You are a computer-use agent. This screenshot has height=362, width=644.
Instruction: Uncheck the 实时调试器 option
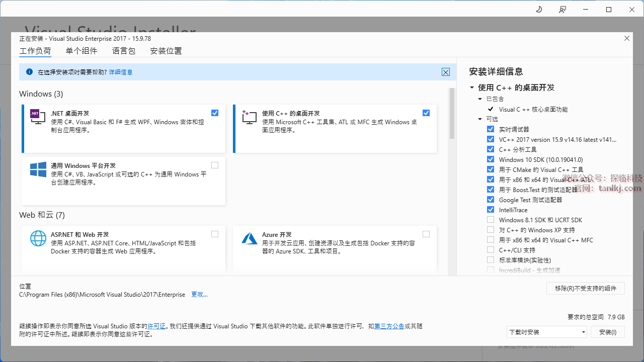pos(491,129)
